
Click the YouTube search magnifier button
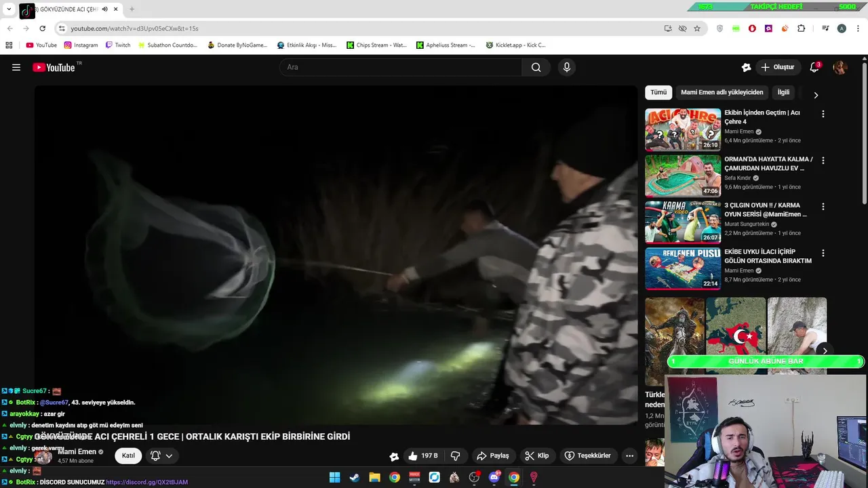536,67
